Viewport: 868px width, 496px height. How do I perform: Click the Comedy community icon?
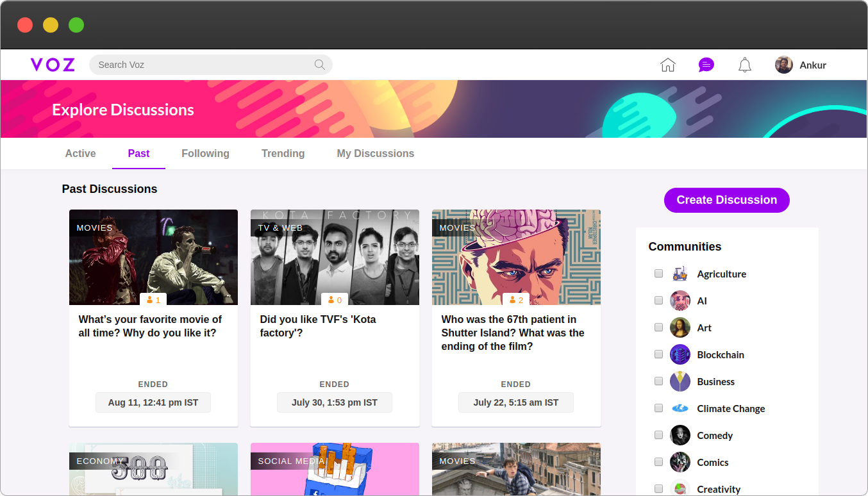tap(680, 435)
